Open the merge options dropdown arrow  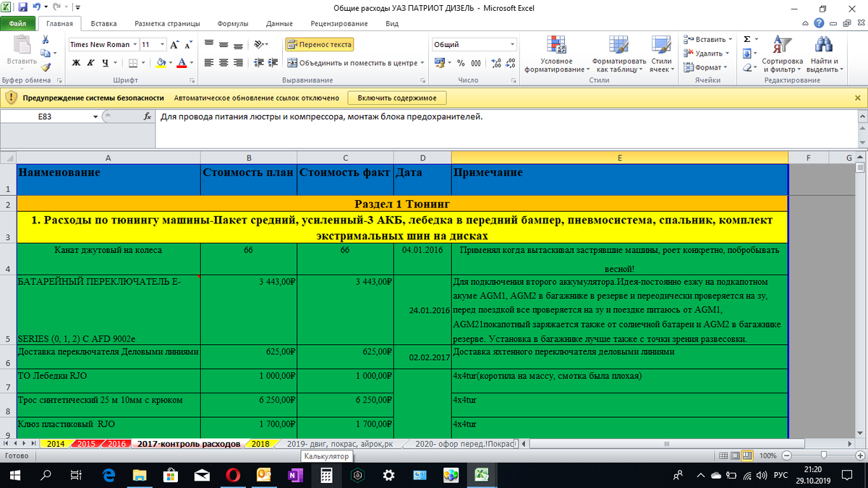422,62
